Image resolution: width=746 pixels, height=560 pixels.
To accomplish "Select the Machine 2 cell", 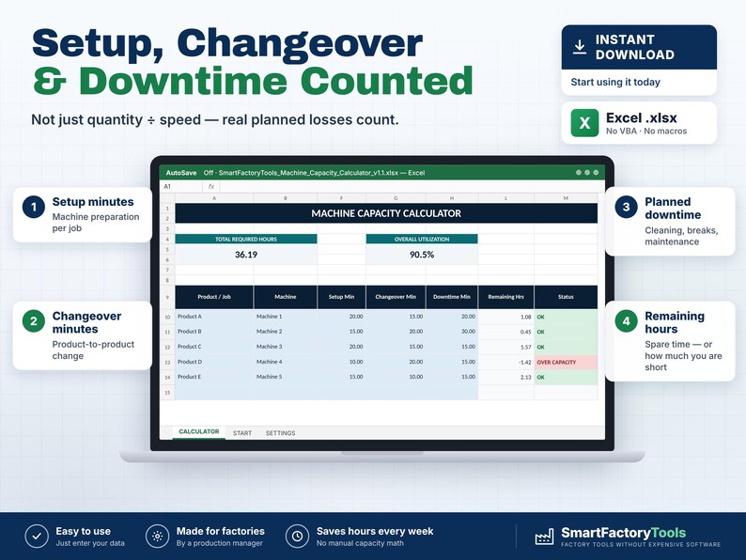I will (x=286, y=332).
